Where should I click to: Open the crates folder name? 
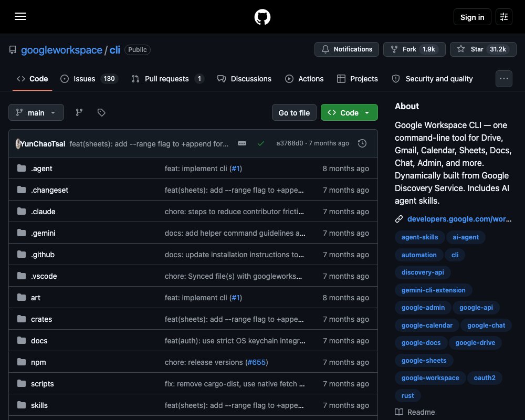(x=41, y=319)
